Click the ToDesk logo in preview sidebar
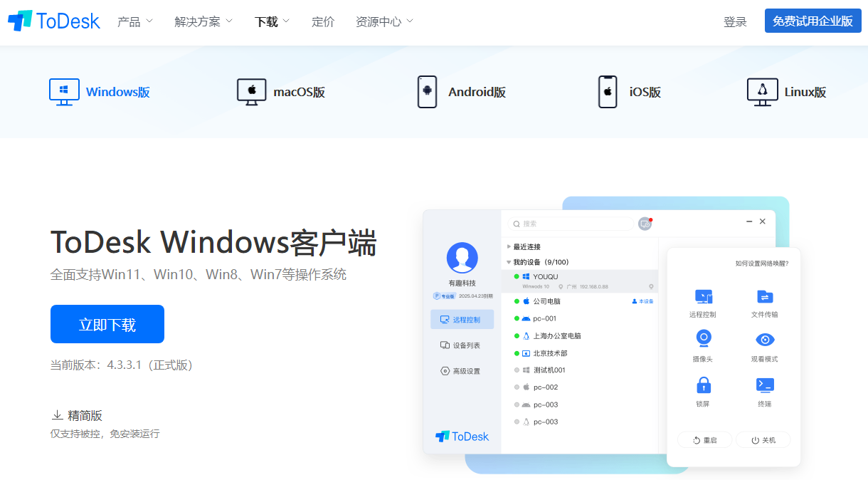Screen dimensions: 868x480 coord(462,436)
